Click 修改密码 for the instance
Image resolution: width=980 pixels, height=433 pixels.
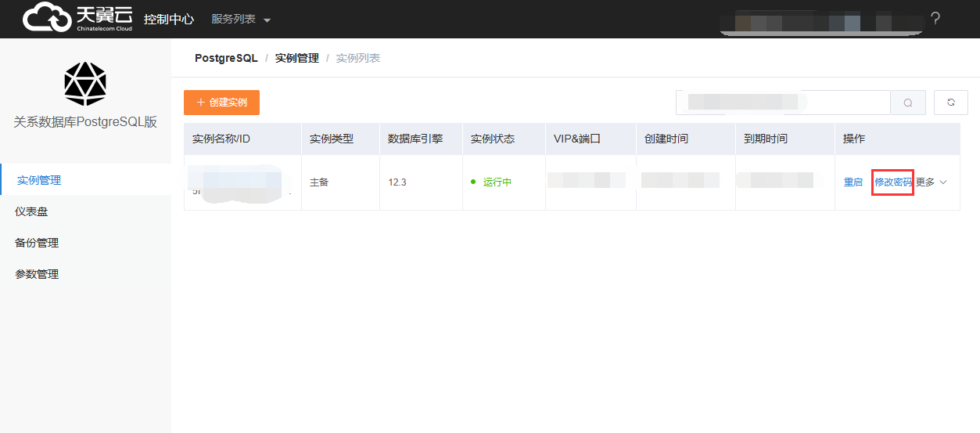[x=893, y=182]
